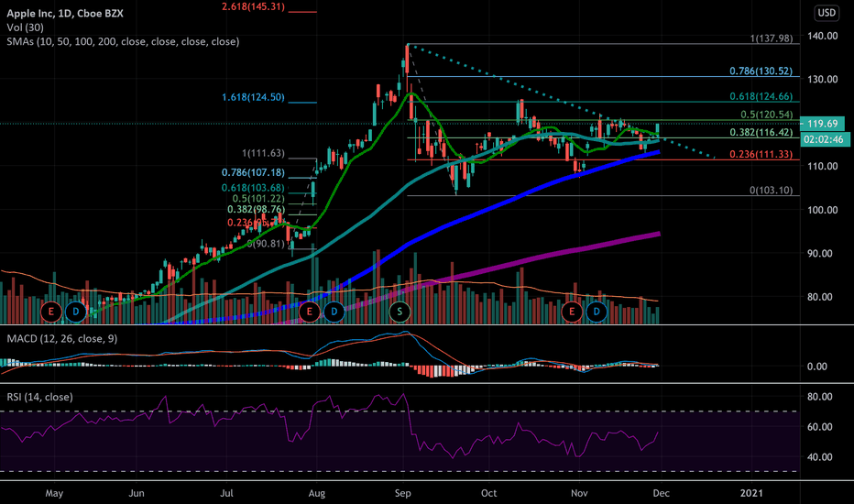Click the earnings E marker near May
The height and width of the screenshot is (504, 854).
coord(51,312)
